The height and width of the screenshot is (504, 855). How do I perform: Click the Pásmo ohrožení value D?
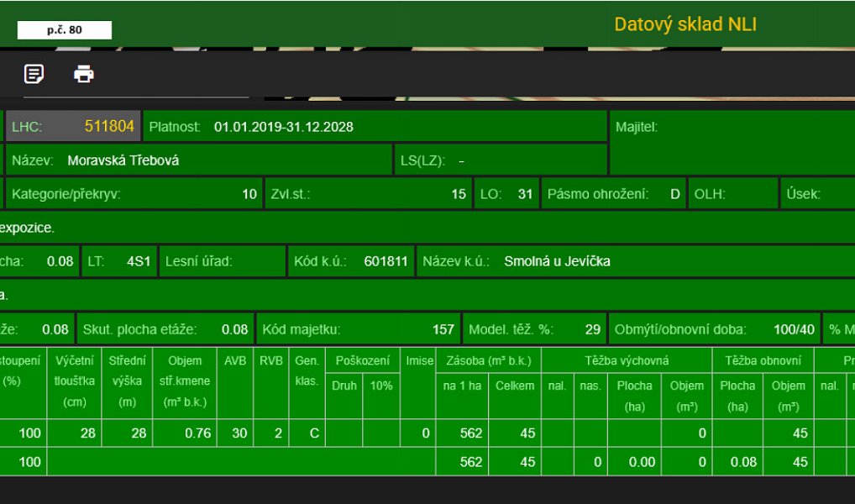[675, 194]
